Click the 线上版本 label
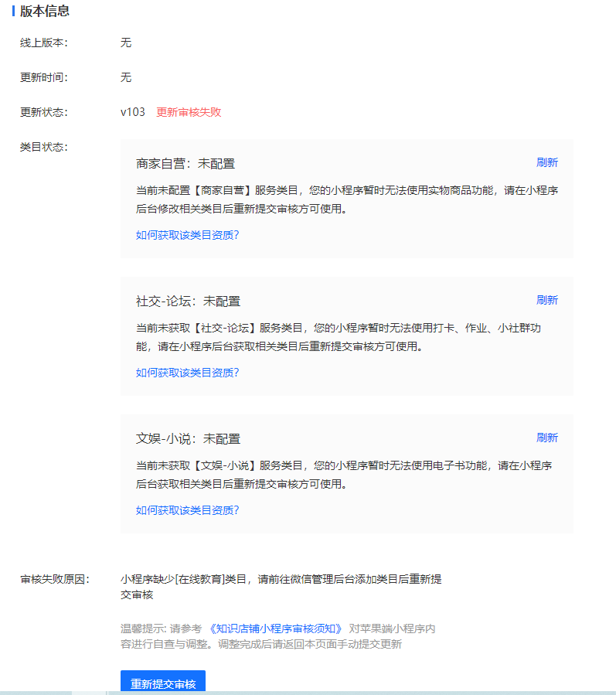The width and height of the screenshot is (616, 695). click(x=44, y=43)
